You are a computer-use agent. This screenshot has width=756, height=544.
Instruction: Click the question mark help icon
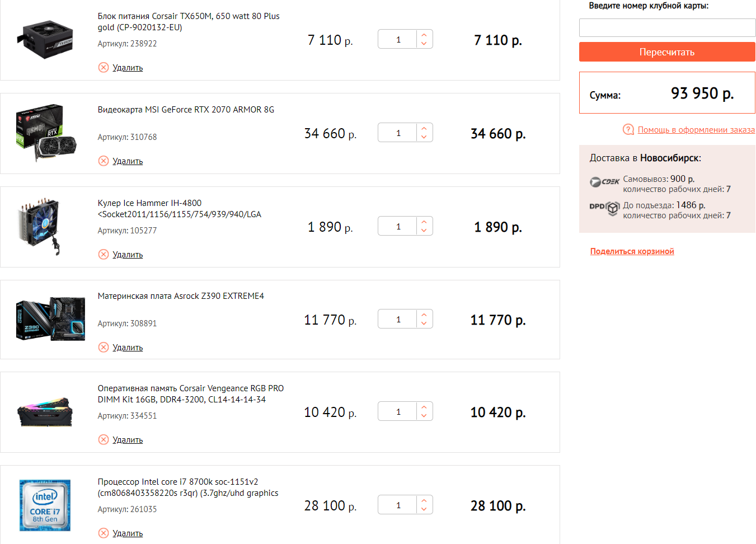(x=628, y=130)
